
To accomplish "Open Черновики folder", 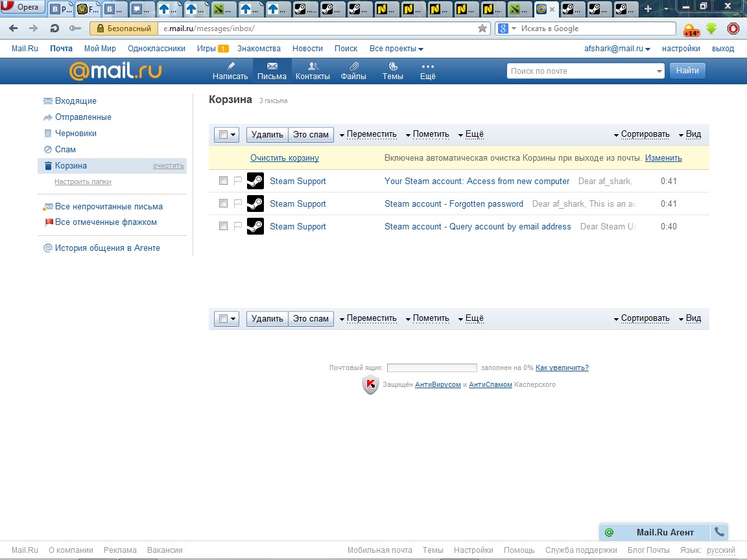I will click(76, 134).
